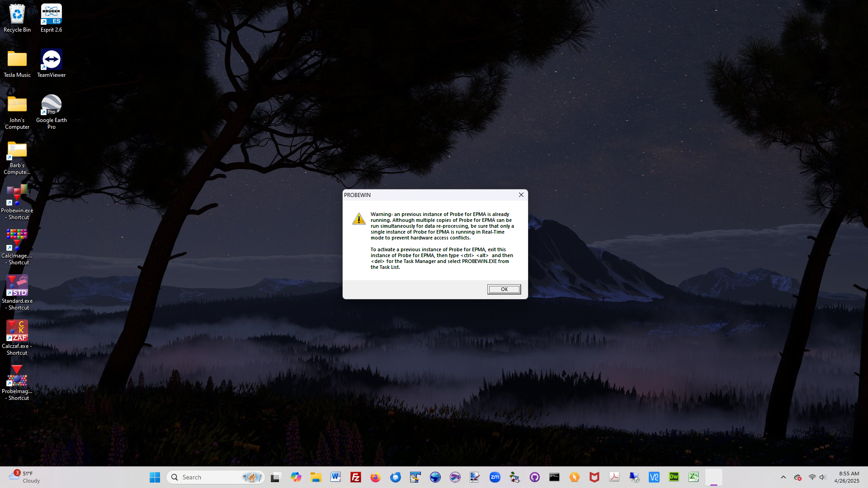This screenshot has width=868, height=488.
Task: Select the Esprit 2.6 Bruker icon
Action: pos(51,14)
